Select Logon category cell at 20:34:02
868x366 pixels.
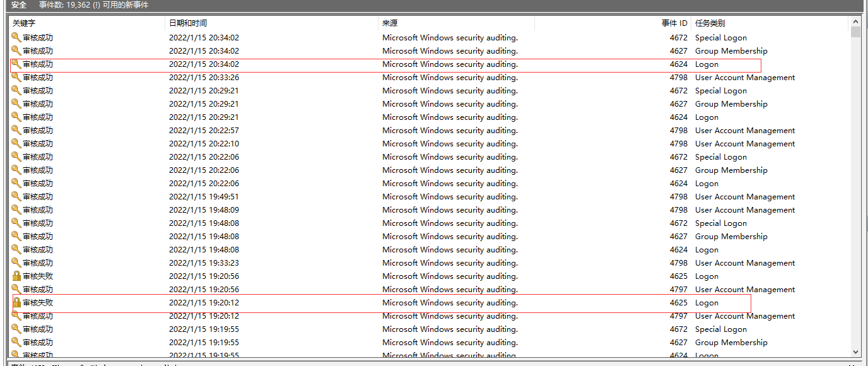707,64
